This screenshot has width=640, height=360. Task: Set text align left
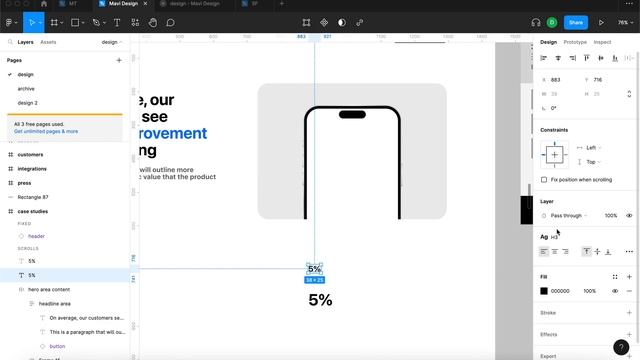point(544,252)
